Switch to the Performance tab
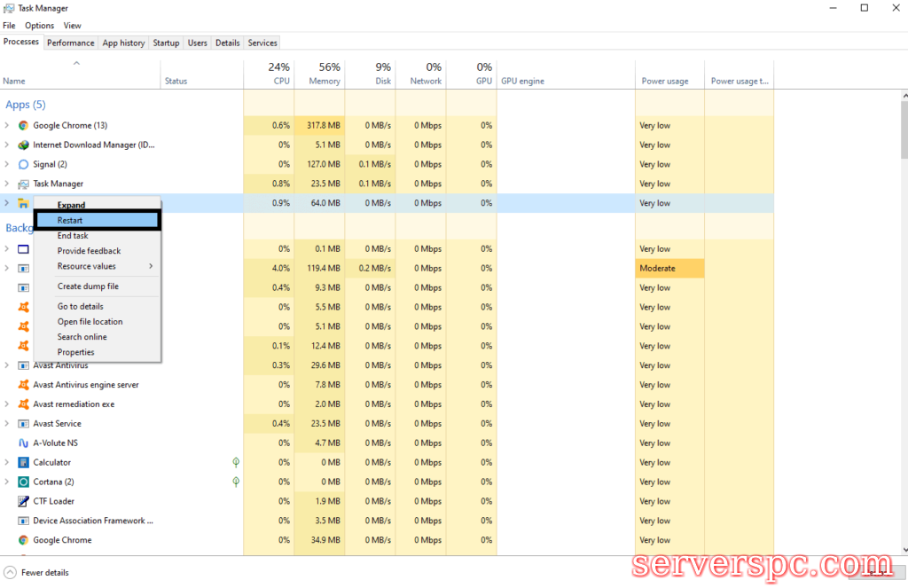The width and height of the screenshot is (908, 588). point(71,43)
